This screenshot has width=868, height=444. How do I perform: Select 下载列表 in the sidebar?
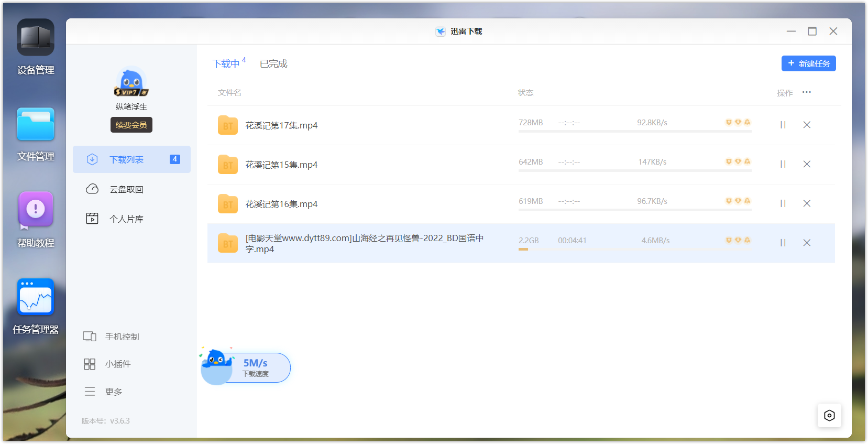[x=131, y=159]
